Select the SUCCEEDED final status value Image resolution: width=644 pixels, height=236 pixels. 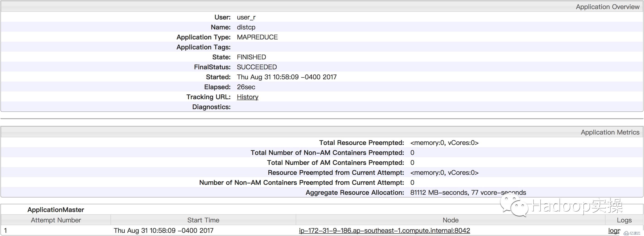257,67
